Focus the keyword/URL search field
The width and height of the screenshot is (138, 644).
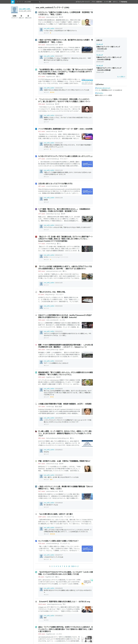point(27,2)
